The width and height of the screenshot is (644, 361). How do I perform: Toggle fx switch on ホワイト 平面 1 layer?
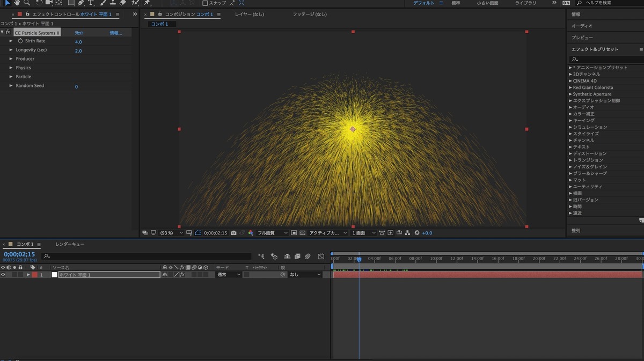pyautogui.click(x=182, y=275)
